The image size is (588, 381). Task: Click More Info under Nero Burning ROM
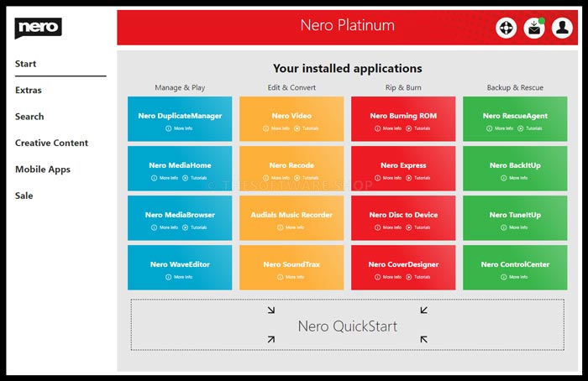(x=388, y=128)
